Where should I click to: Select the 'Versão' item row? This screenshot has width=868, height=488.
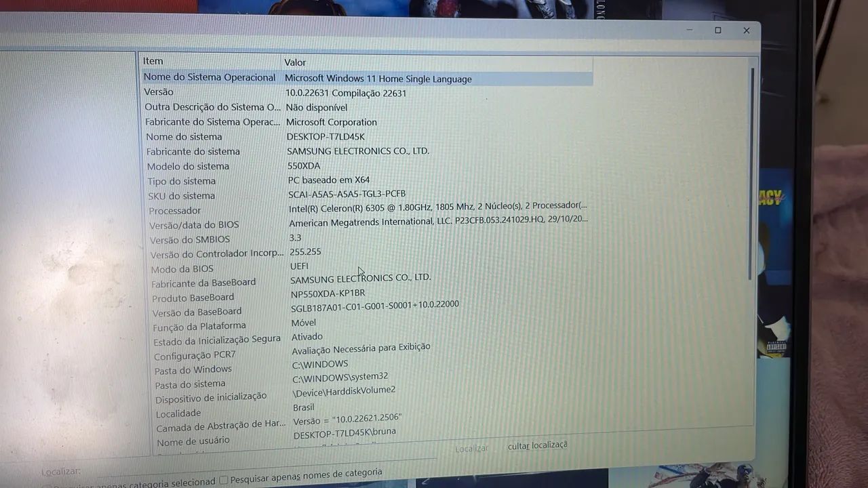159,91
